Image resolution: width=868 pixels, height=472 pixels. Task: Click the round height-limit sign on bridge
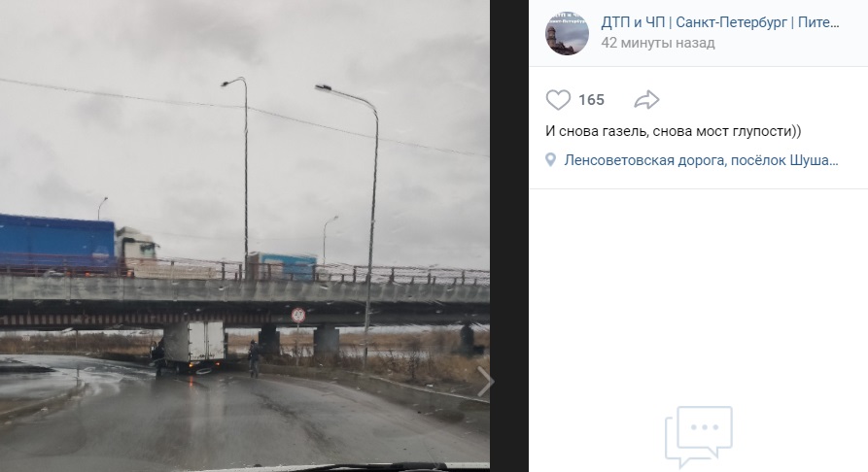point(298,316)
